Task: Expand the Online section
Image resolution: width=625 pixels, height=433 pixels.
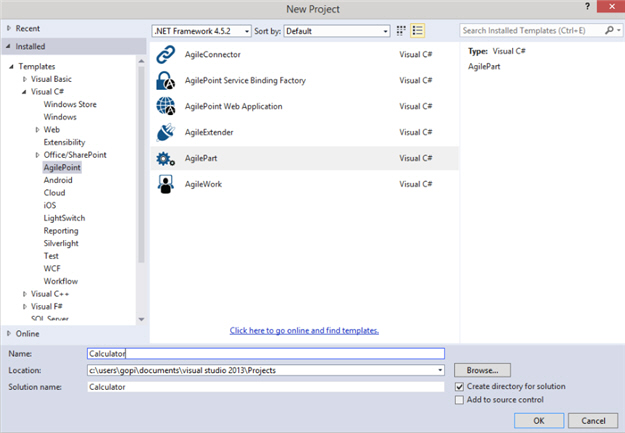Action: click(9, 334)
